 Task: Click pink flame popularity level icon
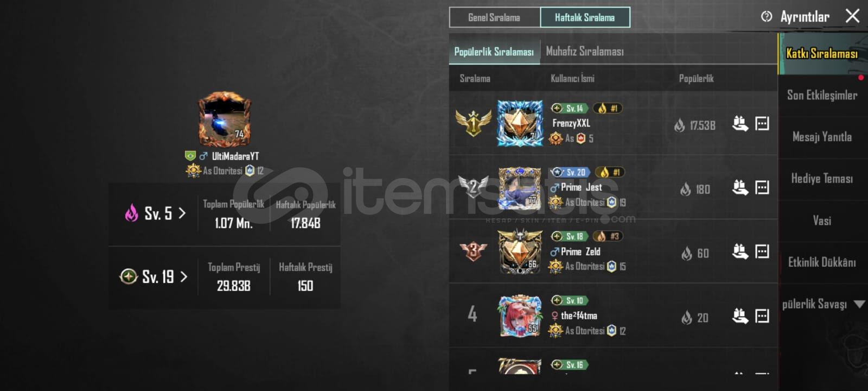[x=132, y=213]
